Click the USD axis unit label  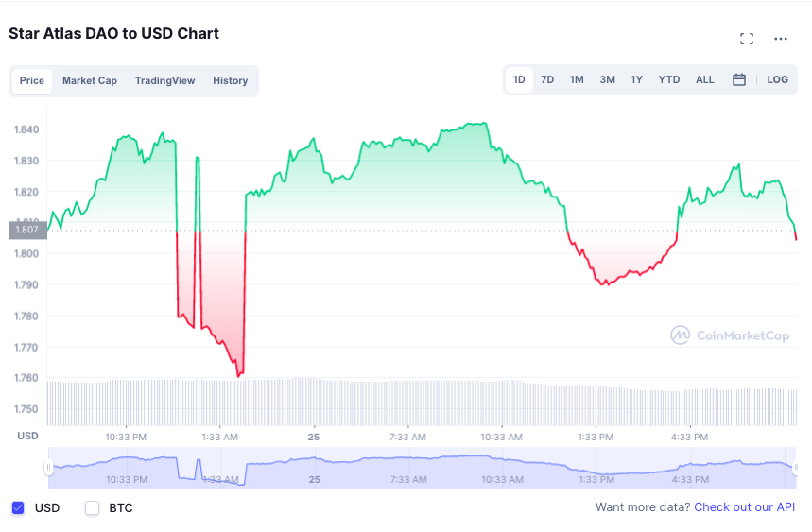[x=28, y=436]
